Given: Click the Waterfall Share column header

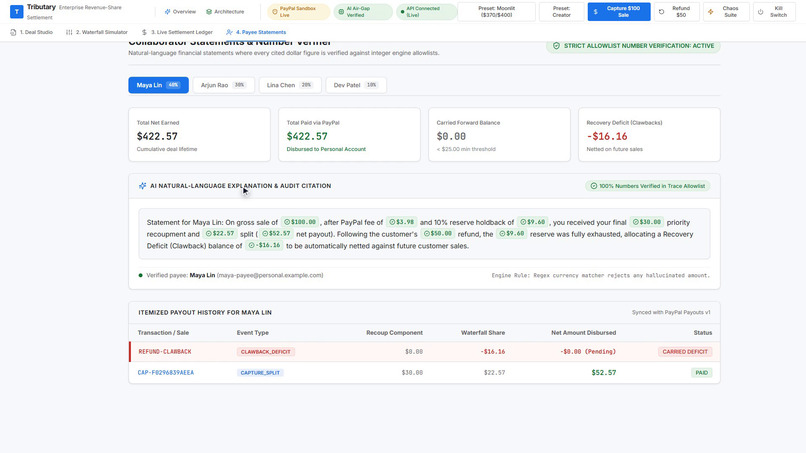Looking at the screenshot, I should (483, 333).
